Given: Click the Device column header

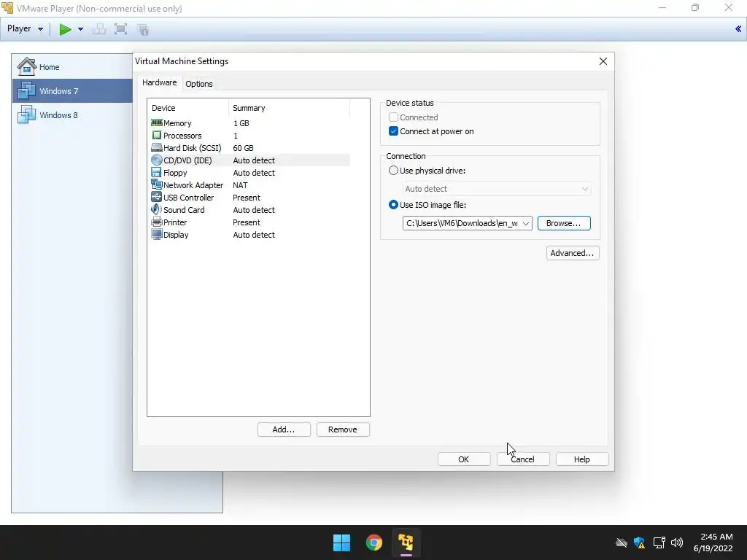Looking at the screenshot, I should point(188,108).
